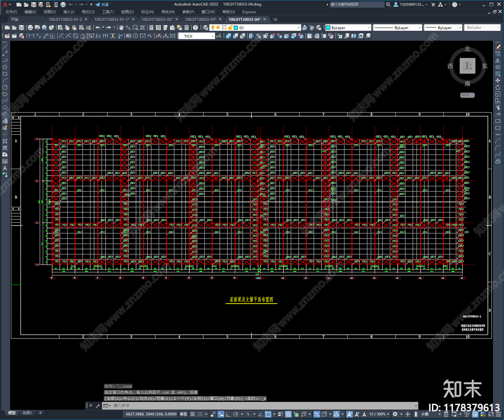Screen dimensions: 504x420
Task: Click the Save floppy icon in the toolbar
Action: [21, 28]
